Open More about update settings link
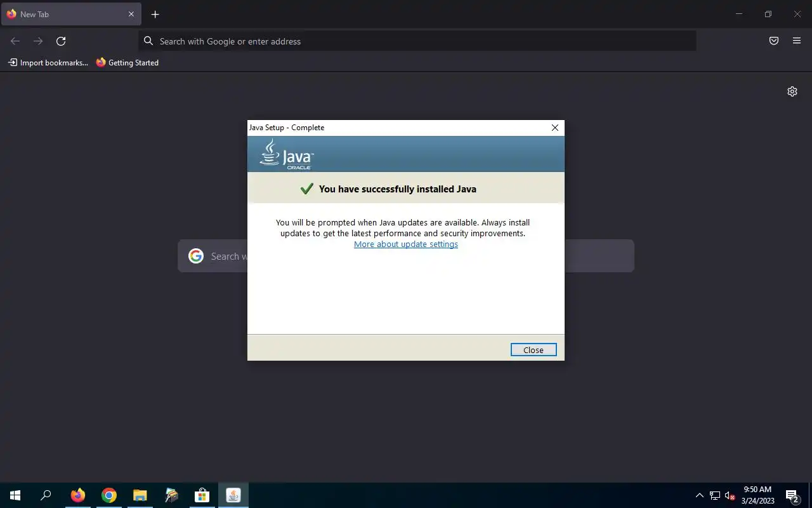The image size is (812, 508). click(406, 244)
